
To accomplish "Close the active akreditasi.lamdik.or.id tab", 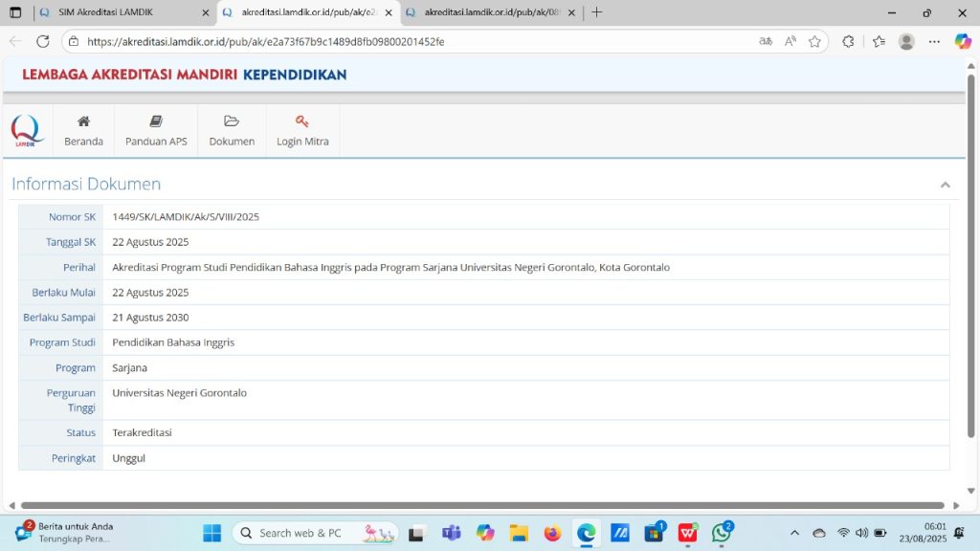I will coord(389,12).
